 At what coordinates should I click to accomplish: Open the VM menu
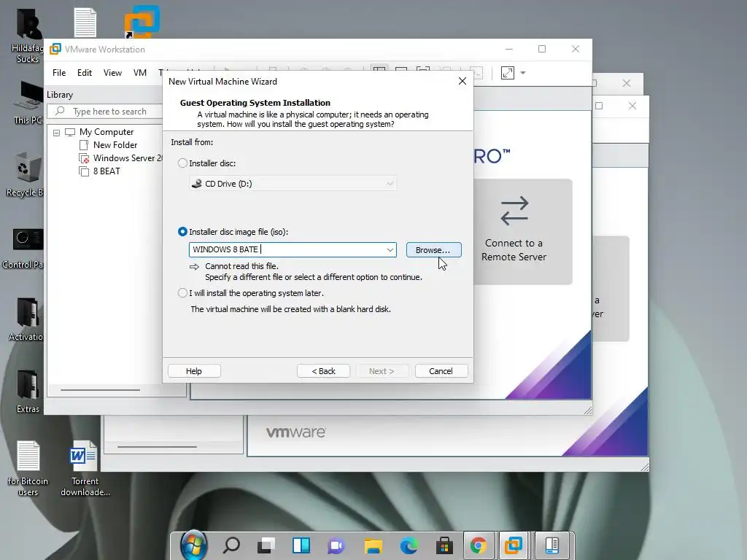139,73
